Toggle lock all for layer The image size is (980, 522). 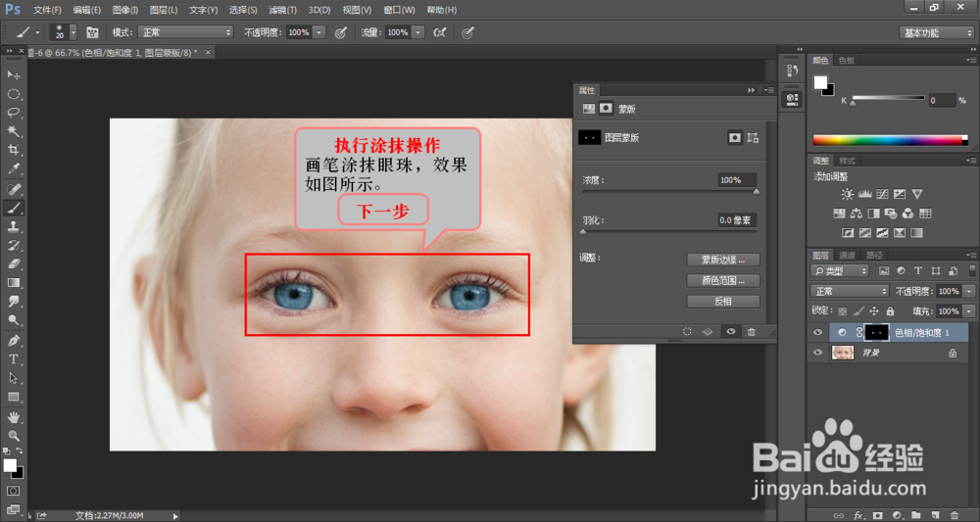pos(890,311)
